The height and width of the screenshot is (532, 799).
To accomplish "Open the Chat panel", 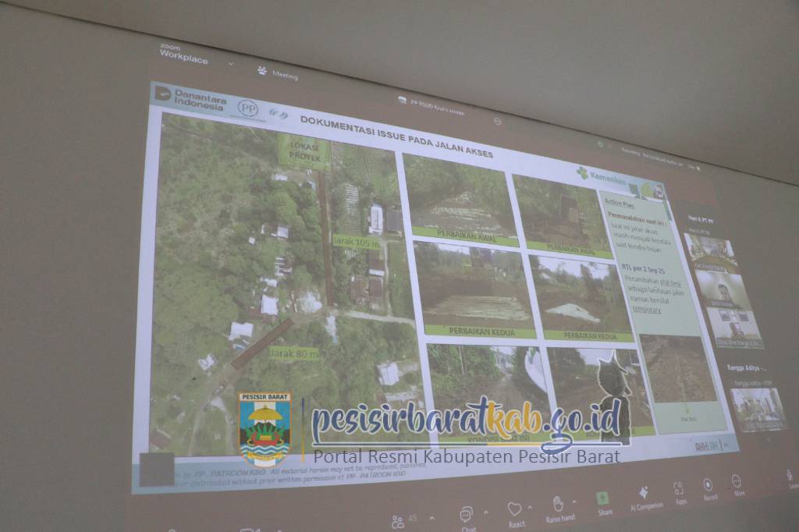I will click(x=466, y=515).
